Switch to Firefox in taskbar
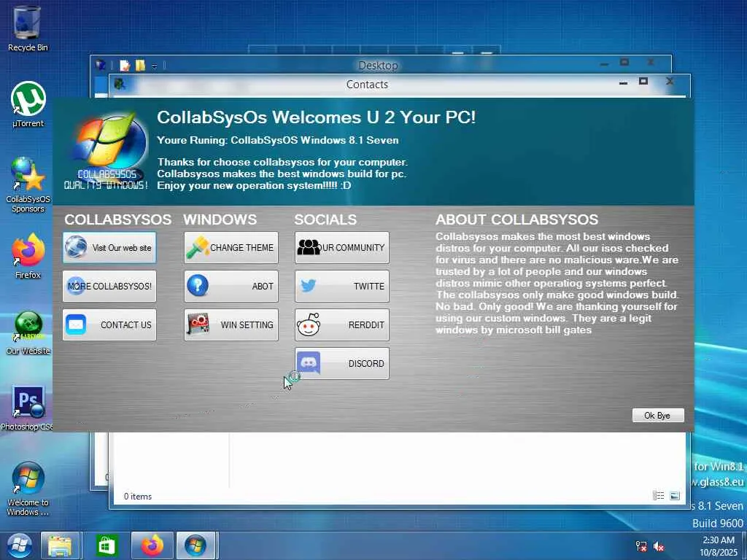Viewport: 747px width, 560px height. tap(152, 545)
